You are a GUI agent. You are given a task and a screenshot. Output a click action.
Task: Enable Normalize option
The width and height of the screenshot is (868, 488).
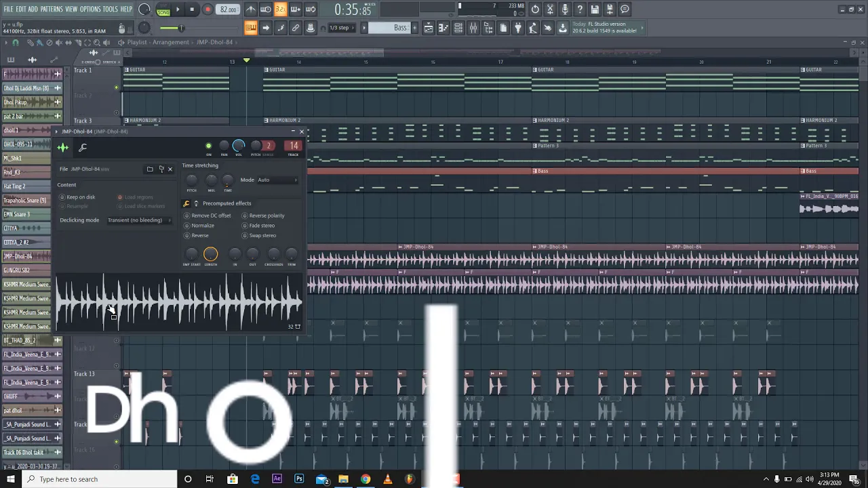click(199, 226)
